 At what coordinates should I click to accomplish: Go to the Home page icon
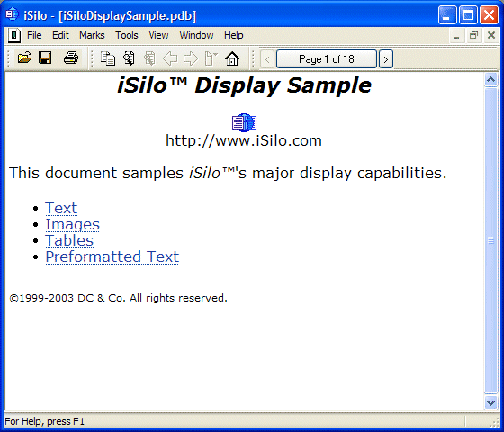click(x=232, y=58)
